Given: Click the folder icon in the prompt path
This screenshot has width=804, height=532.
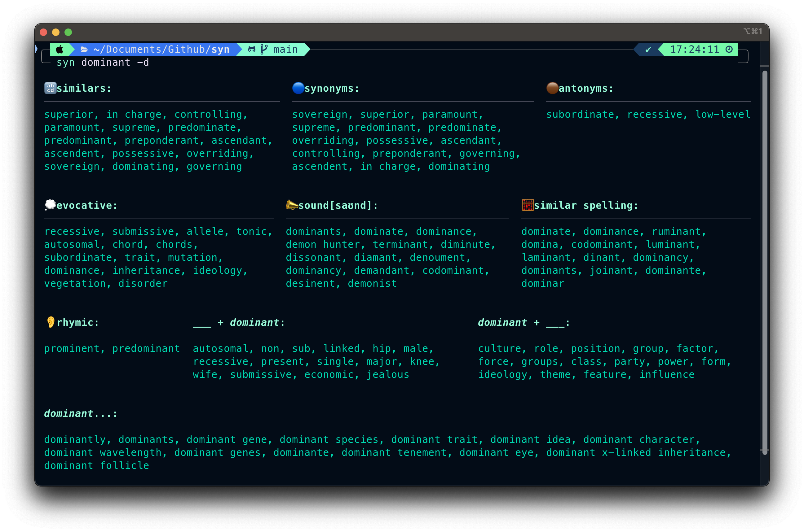Looking at the screenshot, I should [x=84, y=50].
